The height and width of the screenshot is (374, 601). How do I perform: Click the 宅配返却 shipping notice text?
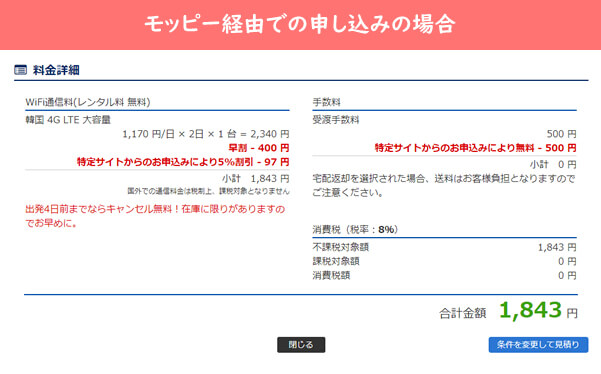[x=444, y=185]
